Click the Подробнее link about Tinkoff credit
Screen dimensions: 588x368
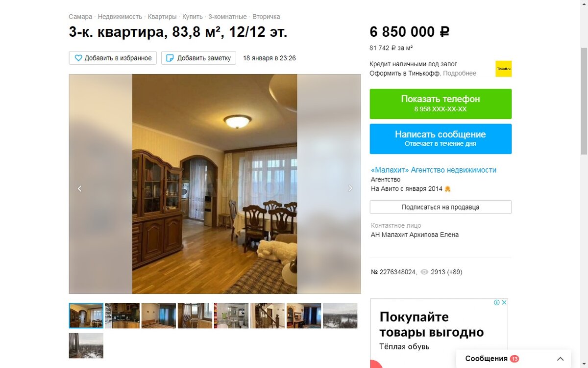460,73
